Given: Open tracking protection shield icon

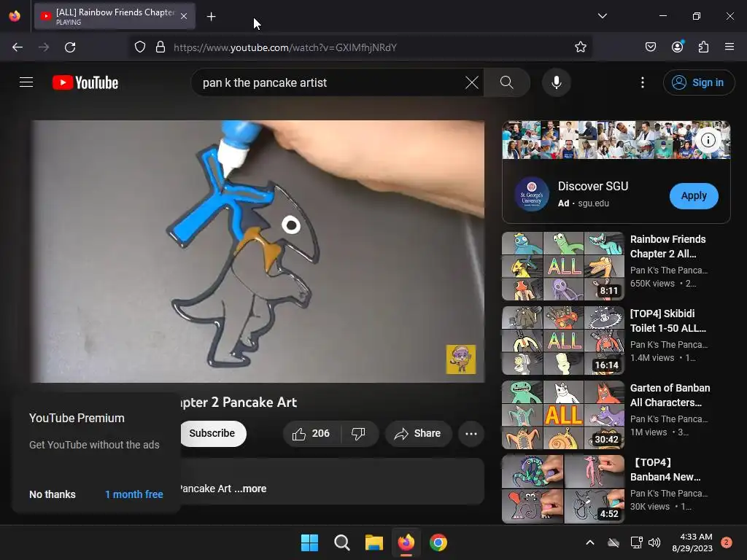Looking at the screenshot, I should pos(139,47).
